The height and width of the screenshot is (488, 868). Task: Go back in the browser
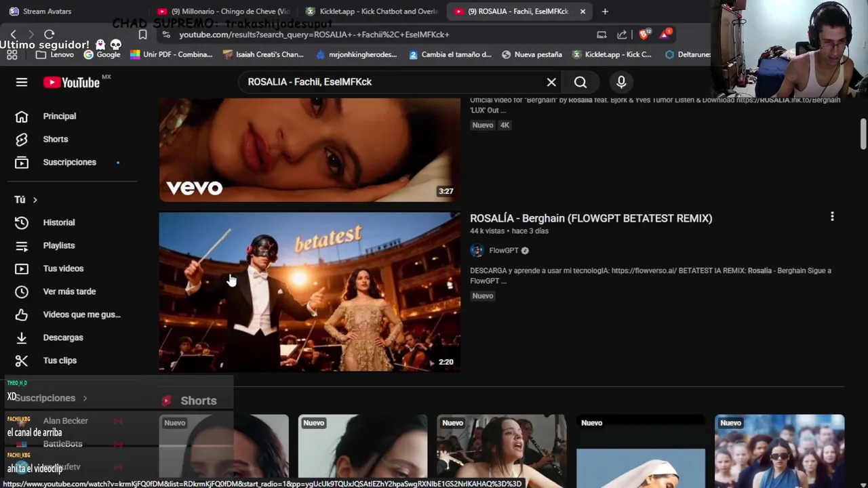(13, 34)
